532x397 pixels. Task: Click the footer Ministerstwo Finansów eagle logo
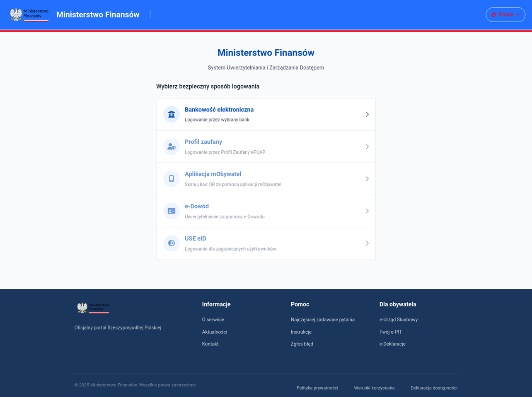click(x=93, y=308)
